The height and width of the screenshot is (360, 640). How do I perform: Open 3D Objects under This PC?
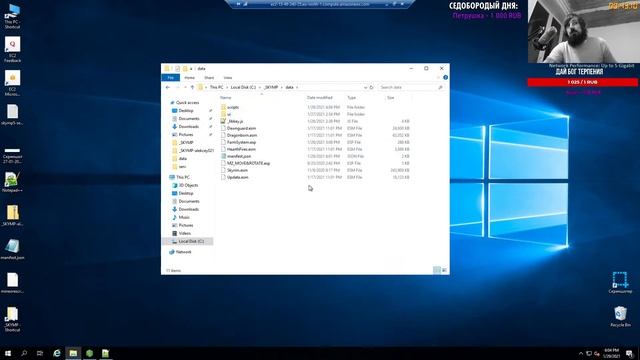[x=188, y=185]
